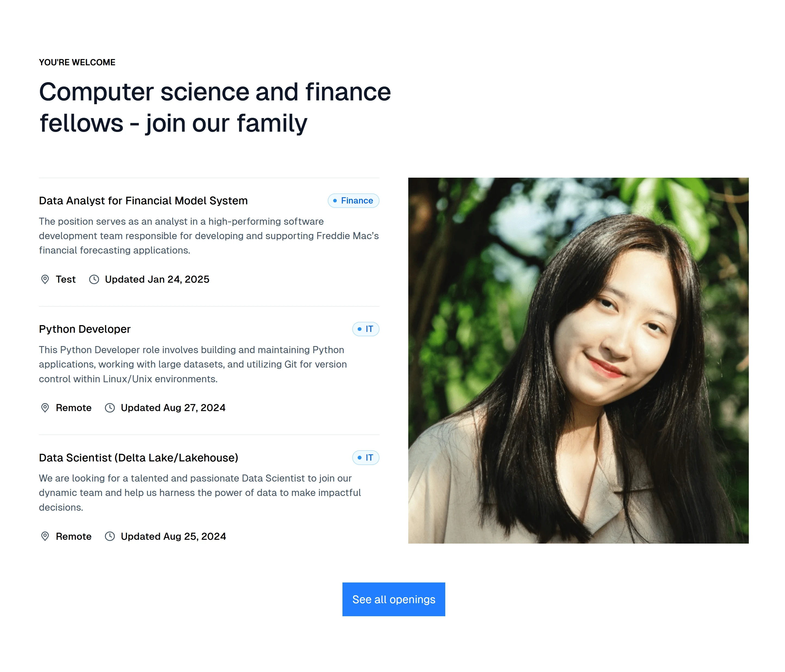Click location pin icon beside Test
The width and height of the screenshot is (785, 672).
[45, 279]
